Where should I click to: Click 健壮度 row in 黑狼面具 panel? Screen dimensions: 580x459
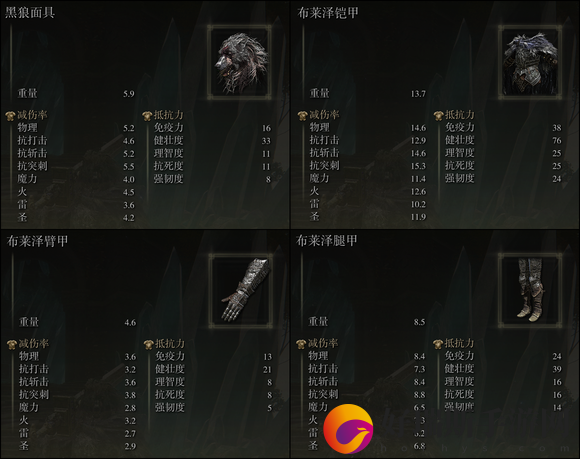(x=212, y=141)
